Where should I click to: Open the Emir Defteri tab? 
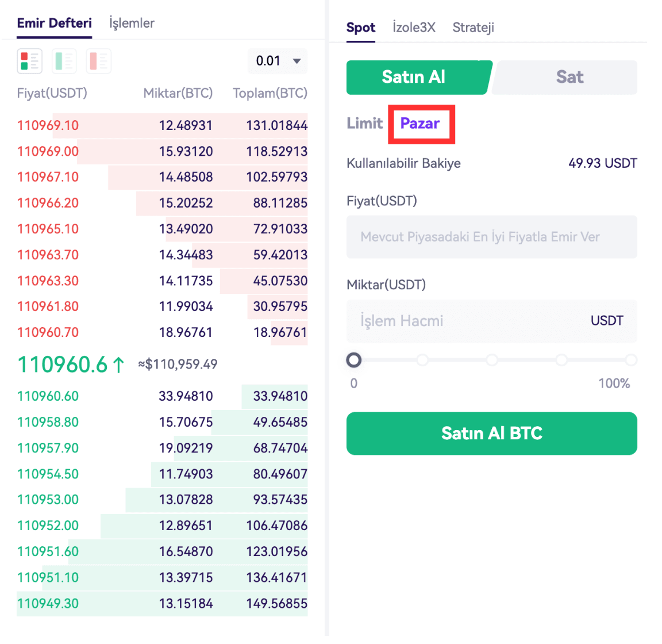tap(54, 23)
